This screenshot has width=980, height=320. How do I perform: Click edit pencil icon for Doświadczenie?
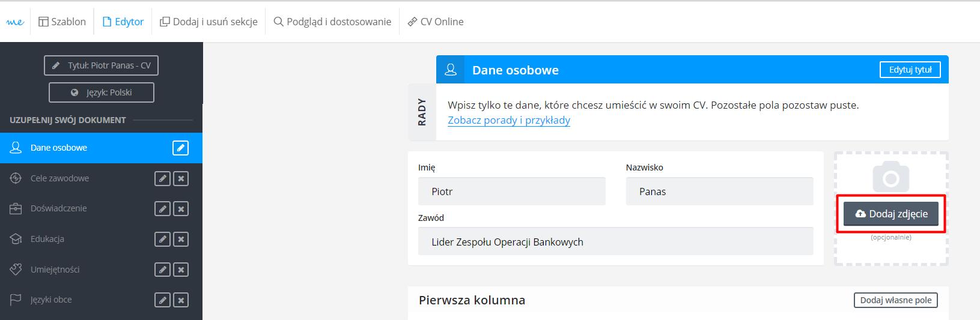[x=162, y=209]
